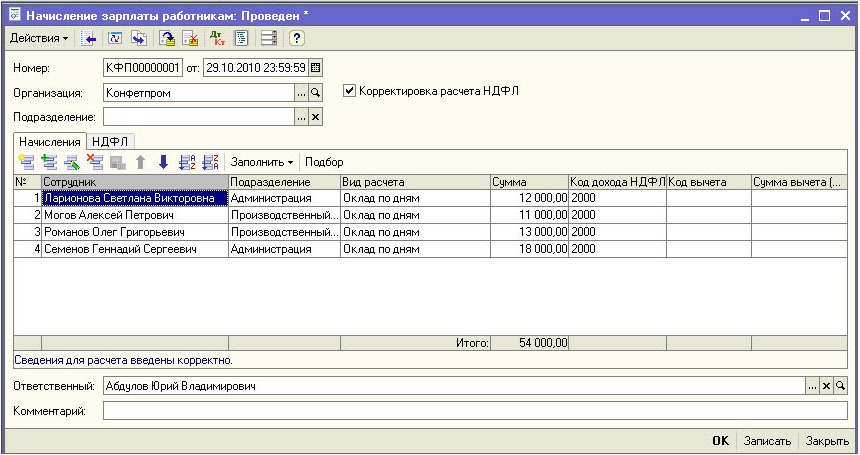Click the 13 000,00 amount cell
The image size is (860, 455).
pos(529,232)
